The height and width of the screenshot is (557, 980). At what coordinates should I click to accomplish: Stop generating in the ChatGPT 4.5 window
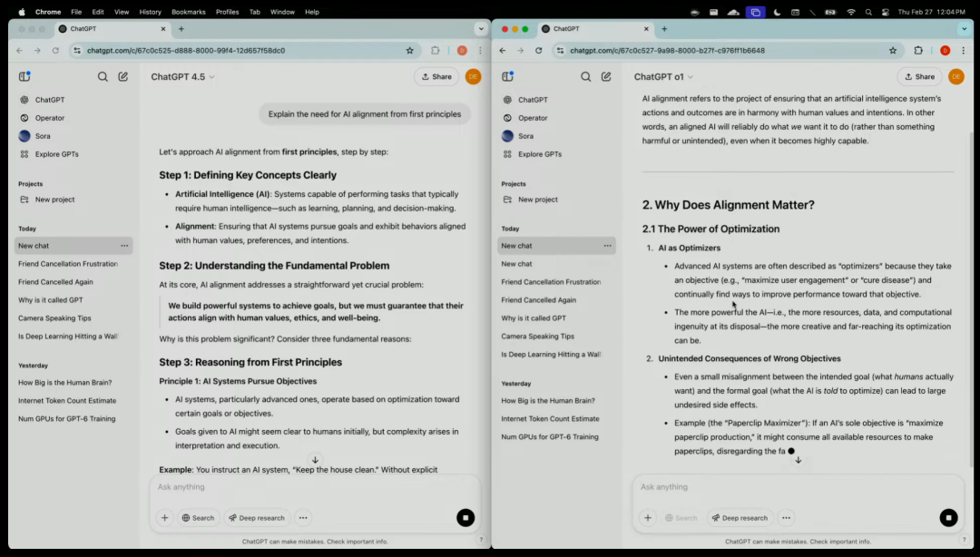click(465, 518)
